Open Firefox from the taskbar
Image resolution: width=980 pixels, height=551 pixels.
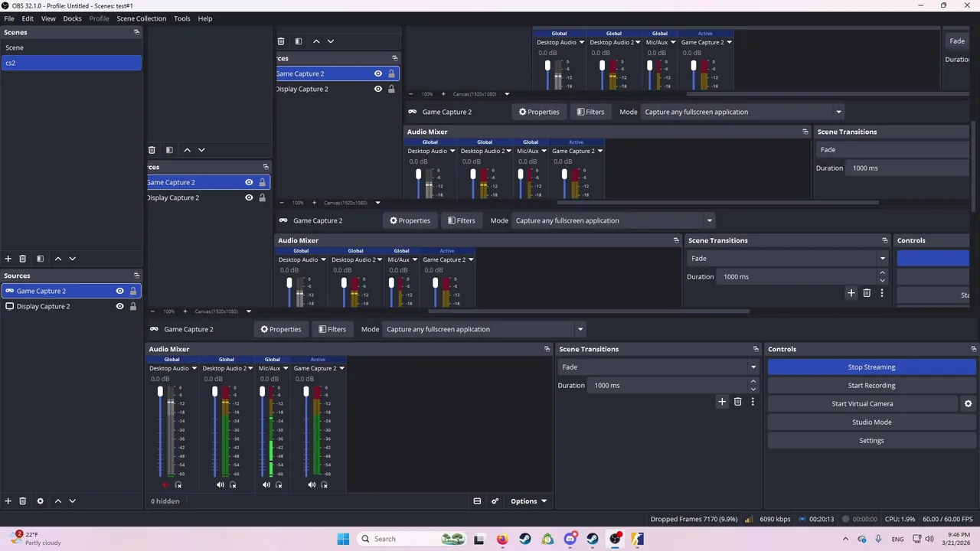tap(501, 539)
